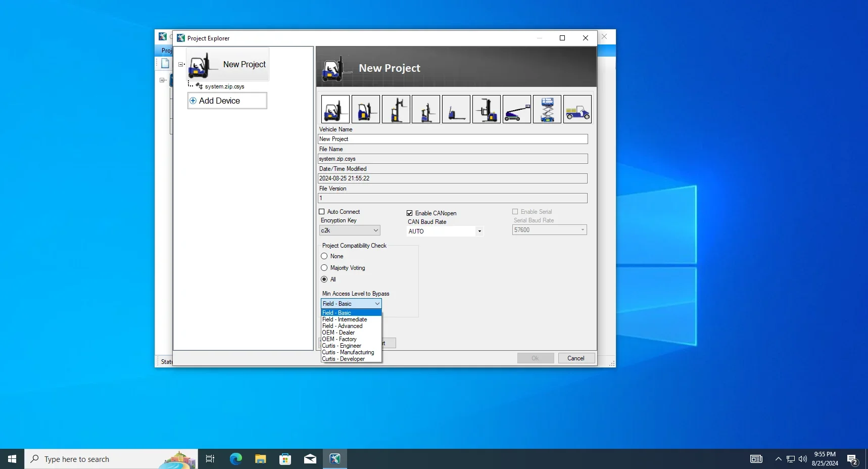Collapse the New Project tree node
The height and width of the screenshot is (469, 868).
point(181,65)
